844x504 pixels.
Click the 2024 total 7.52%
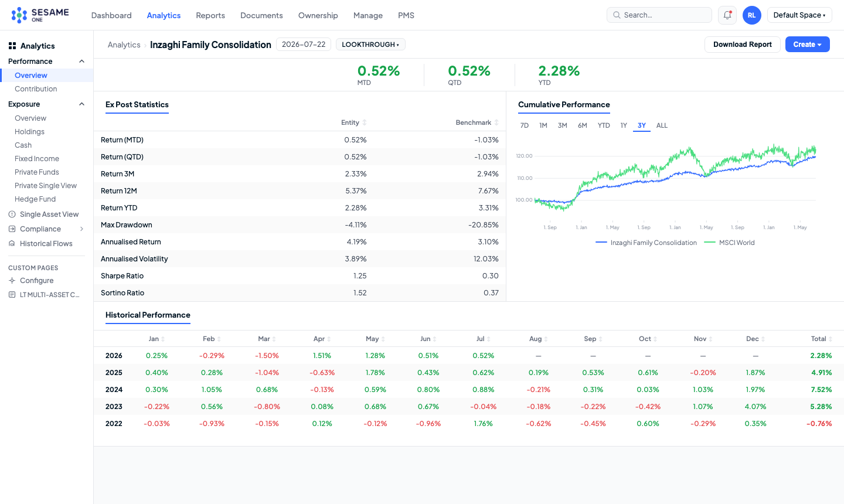coord(821,390)
